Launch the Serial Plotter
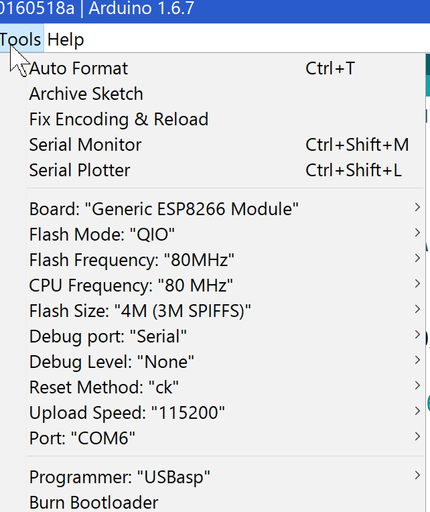 [x=225, y=170]
